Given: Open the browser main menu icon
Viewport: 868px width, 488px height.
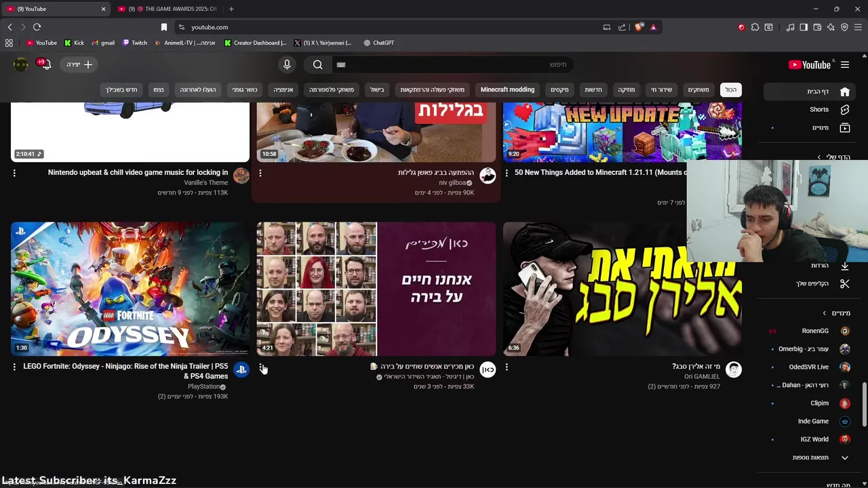Looking at the screenshot, I should pos(859,27).
